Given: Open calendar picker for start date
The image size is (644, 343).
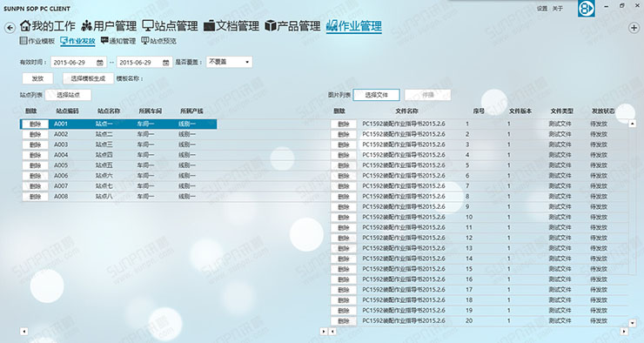Looking at the screenshot, I should tap(100, 63).
